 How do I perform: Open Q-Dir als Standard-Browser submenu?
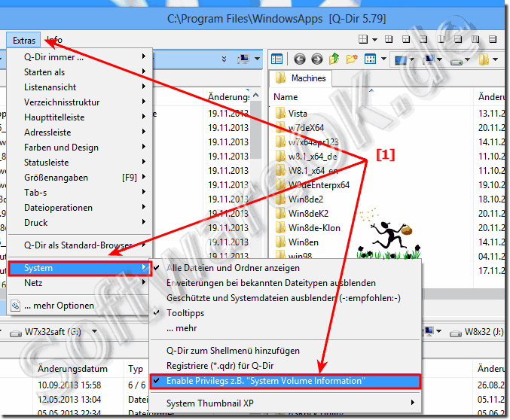tap(80, 245)
